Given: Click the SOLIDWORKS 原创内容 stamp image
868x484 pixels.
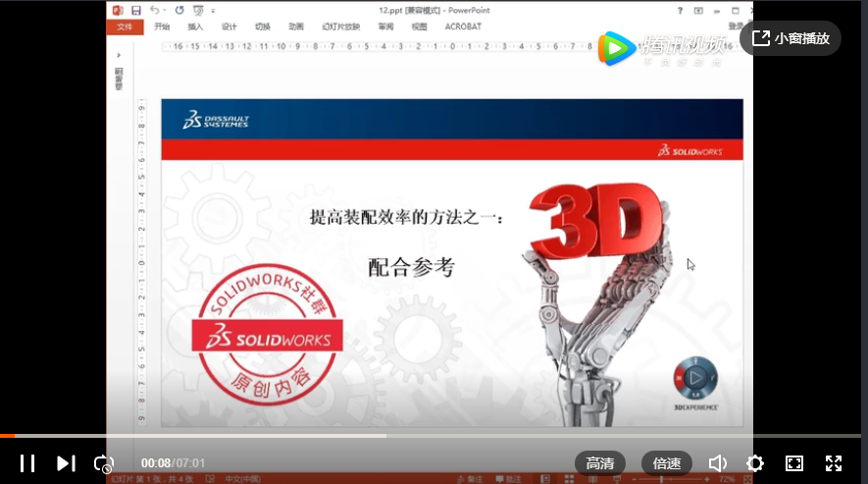Looking at the screenshot, I should (x=268, y=335).
